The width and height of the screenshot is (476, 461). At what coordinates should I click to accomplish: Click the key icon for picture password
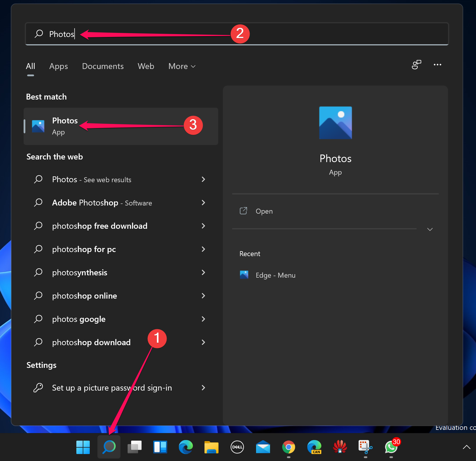(38, 388)
